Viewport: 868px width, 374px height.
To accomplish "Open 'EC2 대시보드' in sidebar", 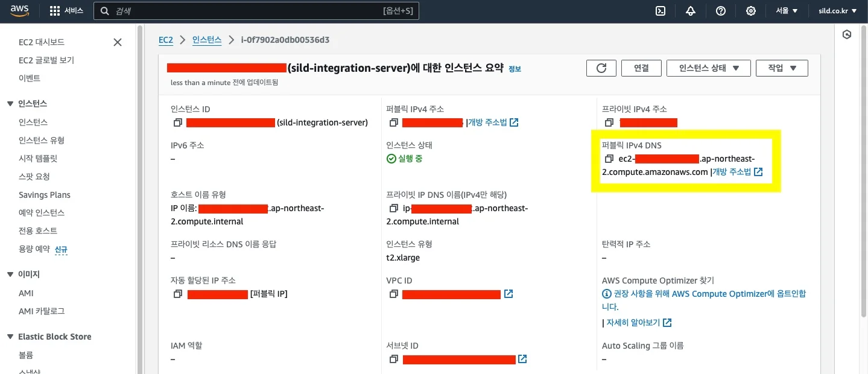I will [42, 42].
